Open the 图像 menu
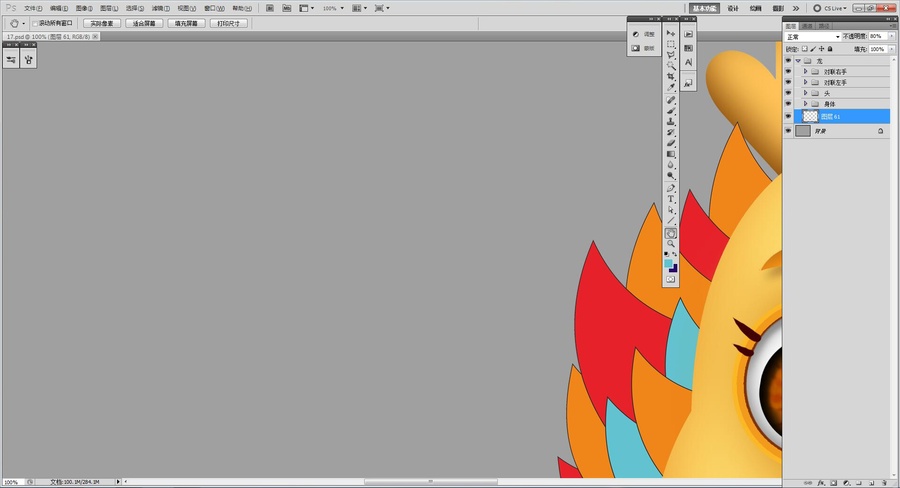This screenshot has width=900, height=488. coord(84,9)
